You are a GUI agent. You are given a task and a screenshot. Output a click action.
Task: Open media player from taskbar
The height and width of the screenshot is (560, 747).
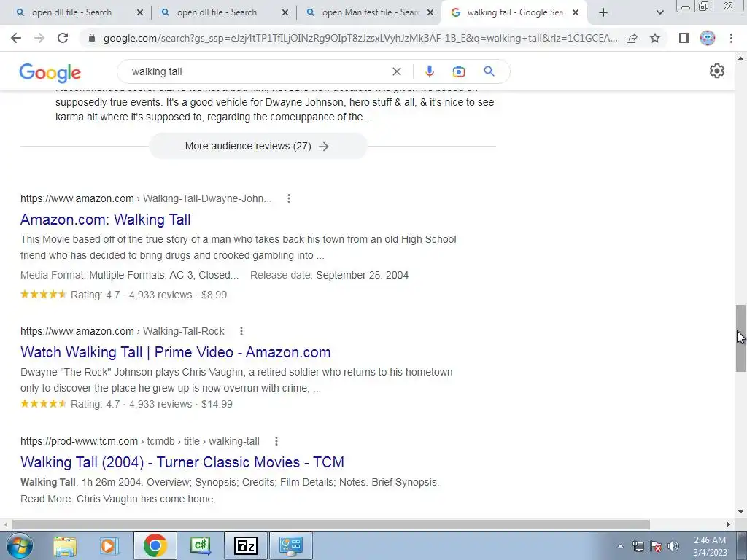click(x=108, y=545)
